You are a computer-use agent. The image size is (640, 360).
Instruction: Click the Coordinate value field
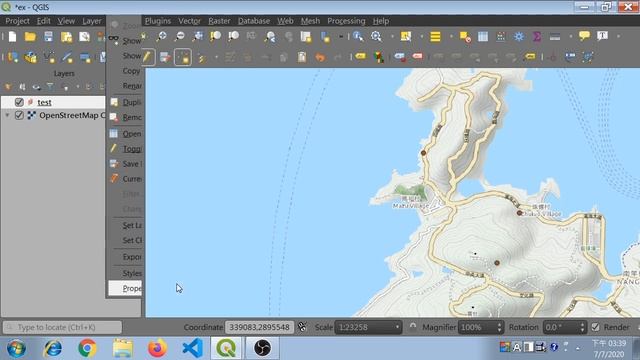coord(259,327)
